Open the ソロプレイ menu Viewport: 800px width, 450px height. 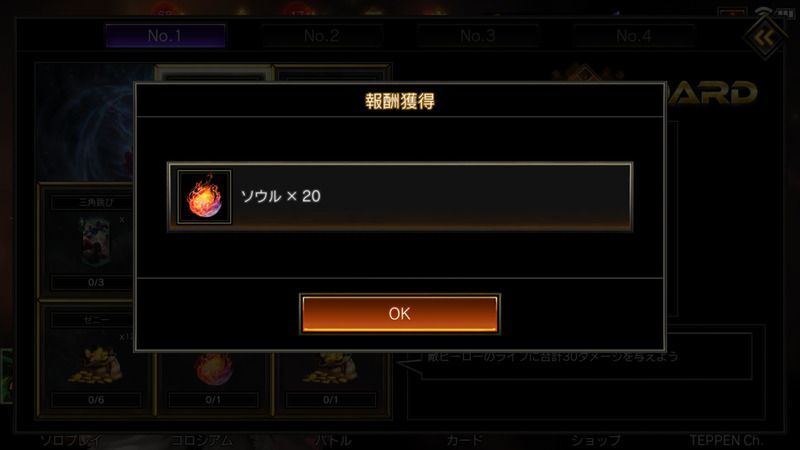click(71, 441)
